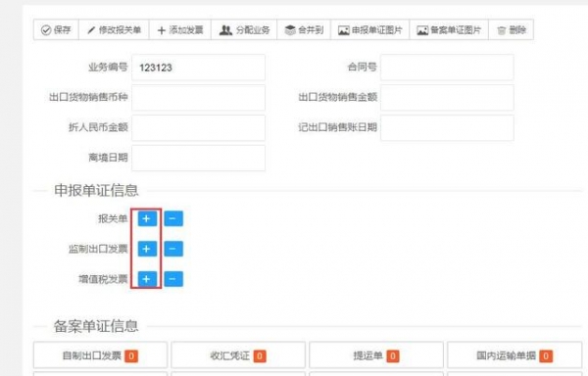Click the 出口货物销售币种 input field
588x376 pixels.
(x=198, y=97)
